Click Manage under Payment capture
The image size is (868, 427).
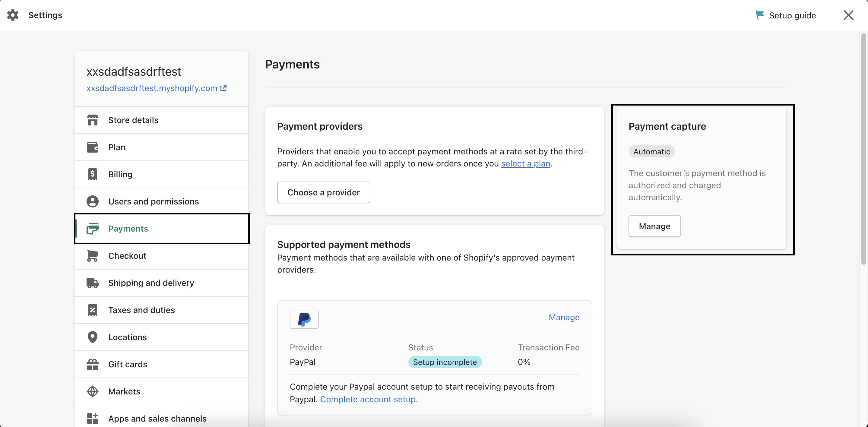click(654, 226)
